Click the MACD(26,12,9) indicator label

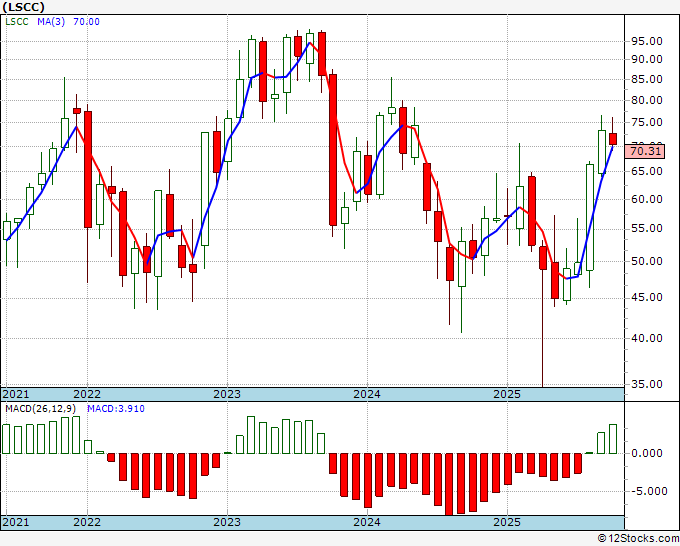(x=41, y=409)
